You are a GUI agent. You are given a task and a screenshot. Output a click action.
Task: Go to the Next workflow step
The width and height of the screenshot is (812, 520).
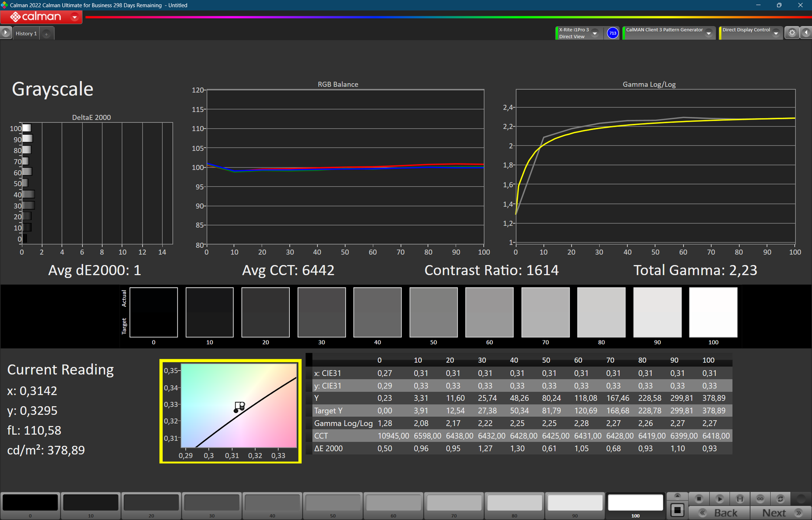point(781,513)
